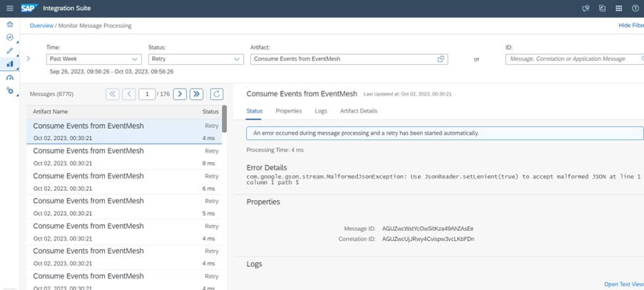
Task: Select the message with 6 ms processing time
Action: tap(124, 182)
